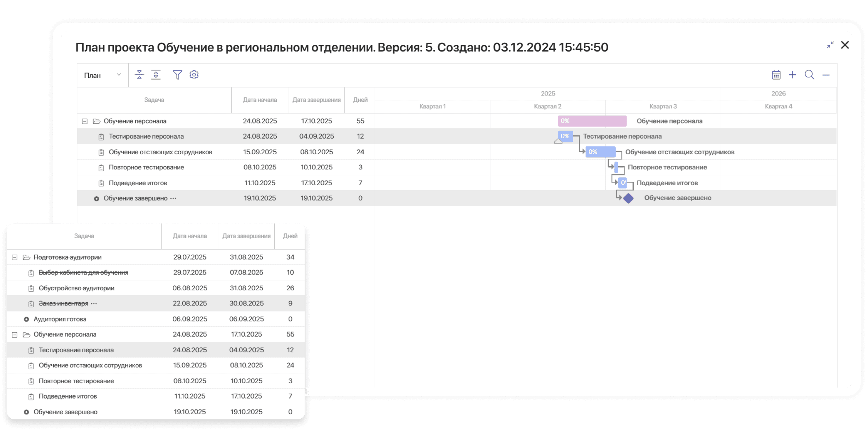Open the three-dot menu next to Обучение завершено
The height and width of the screenshot is (442, 868).
point(173,198)
